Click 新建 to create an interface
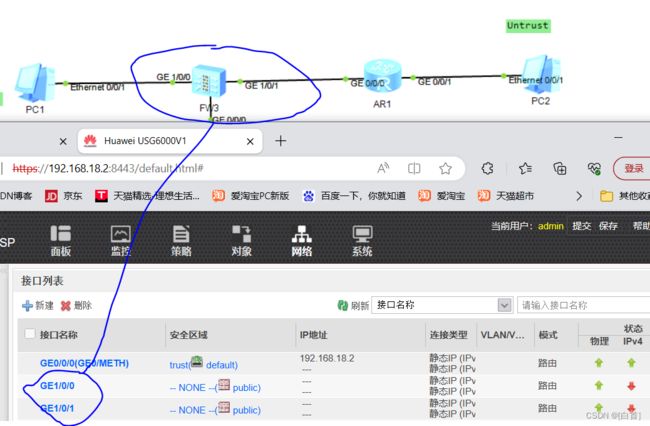This screenshot has width=650, height=426. click(38, 306)
